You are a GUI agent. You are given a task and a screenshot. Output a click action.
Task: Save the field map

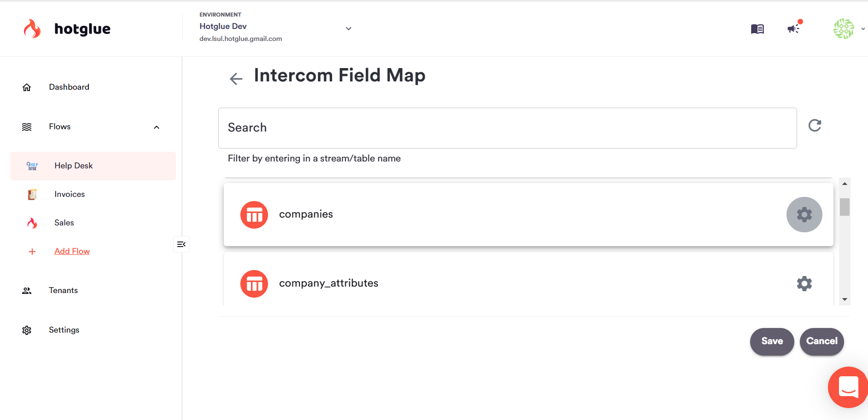tap(772, 341)
